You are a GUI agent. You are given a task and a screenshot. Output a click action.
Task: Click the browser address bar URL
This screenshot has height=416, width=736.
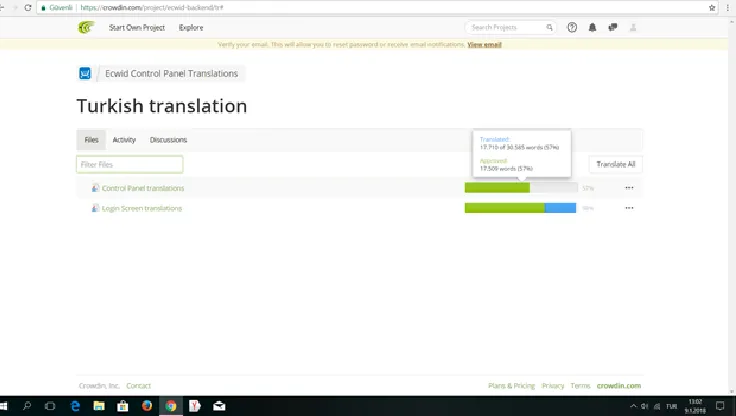[152, 8]
